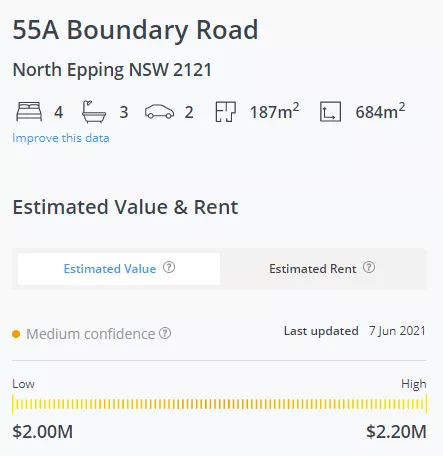Follow the Improve this data link
The image size is (443, 456).
coord(61,138)
